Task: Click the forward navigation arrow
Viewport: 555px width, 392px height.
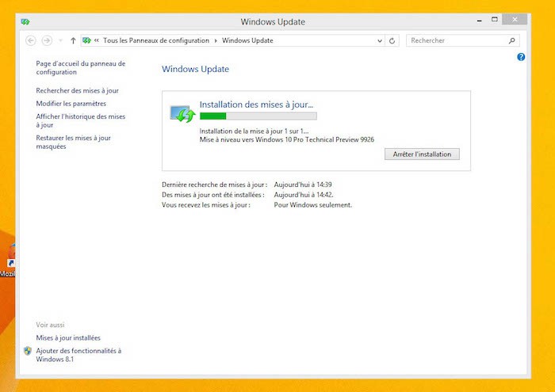Action: tap(47, 40)
